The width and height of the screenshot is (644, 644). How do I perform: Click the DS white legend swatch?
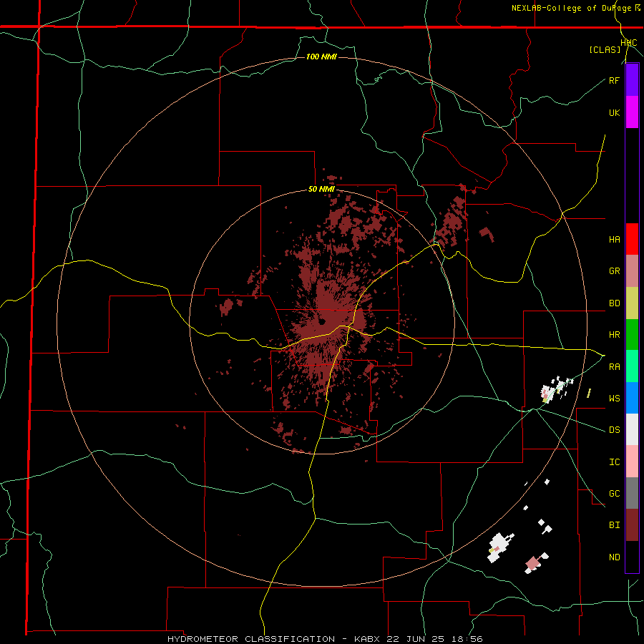[632, 429]
